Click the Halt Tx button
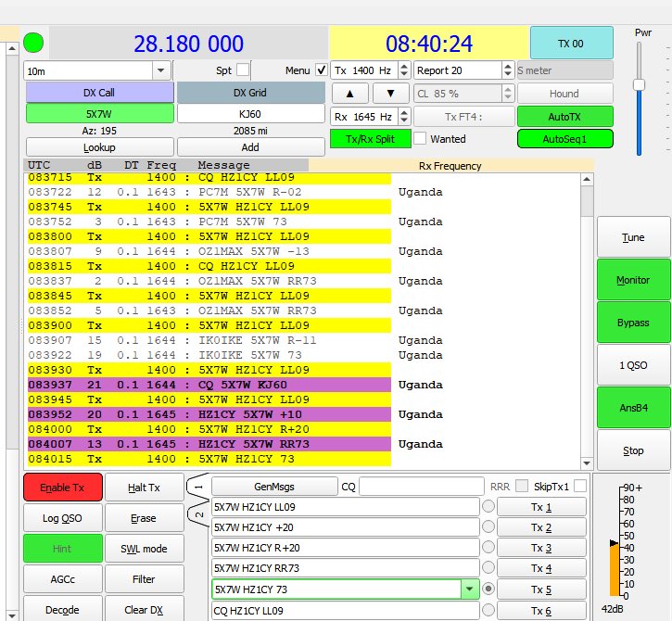The image size is (672, 621). click(145, 488)
